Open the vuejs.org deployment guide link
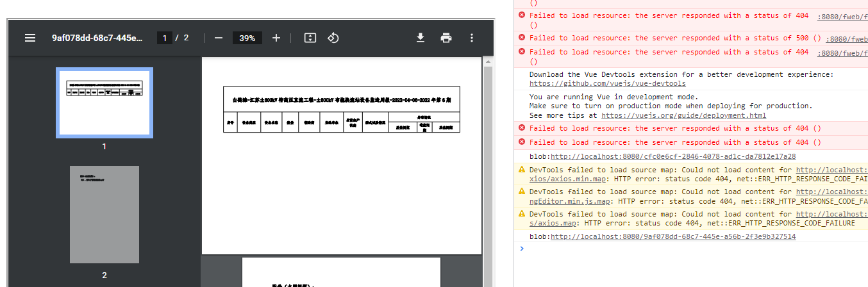 tap(684, 115)
